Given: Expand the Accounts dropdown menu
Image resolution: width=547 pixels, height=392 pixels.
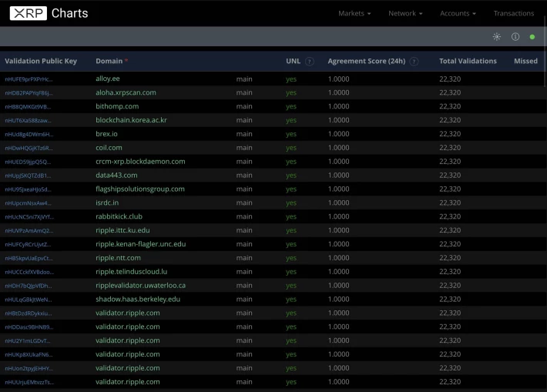Looking at the screenshot, I should 458,13.
